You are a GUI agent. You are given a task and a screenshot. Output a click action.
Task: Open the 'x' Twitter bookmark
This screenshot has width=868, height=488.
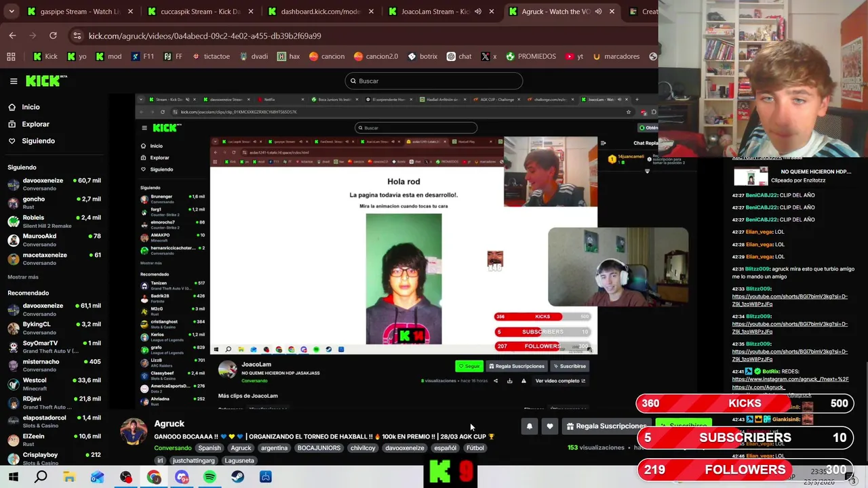[x=488, y=56]
